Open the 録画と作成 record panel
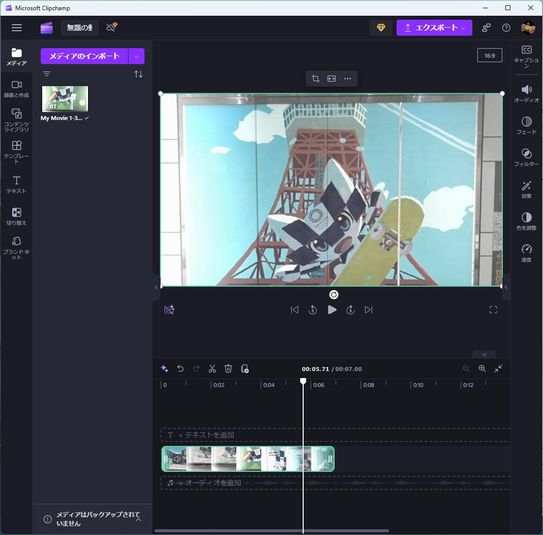This screenshot has height=535, width=543. click(x=16, y=89)
